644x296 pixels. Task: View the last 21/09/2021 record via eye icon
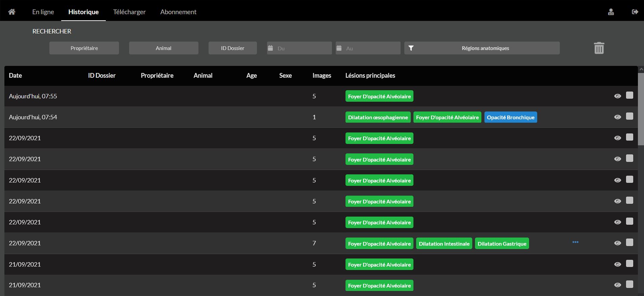[618, 285]
